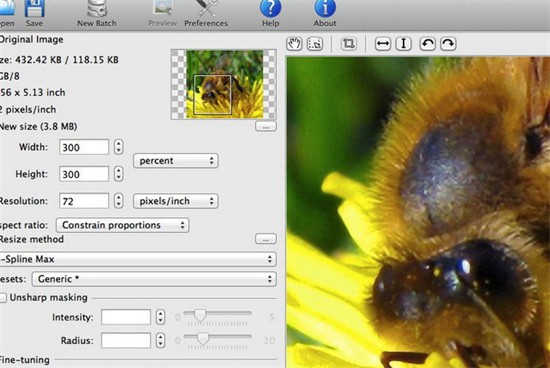The height and width of the screenshot is (368, 550).
Task: Open the S-Spline Max resize method dropdown
Action: point(138,259)
